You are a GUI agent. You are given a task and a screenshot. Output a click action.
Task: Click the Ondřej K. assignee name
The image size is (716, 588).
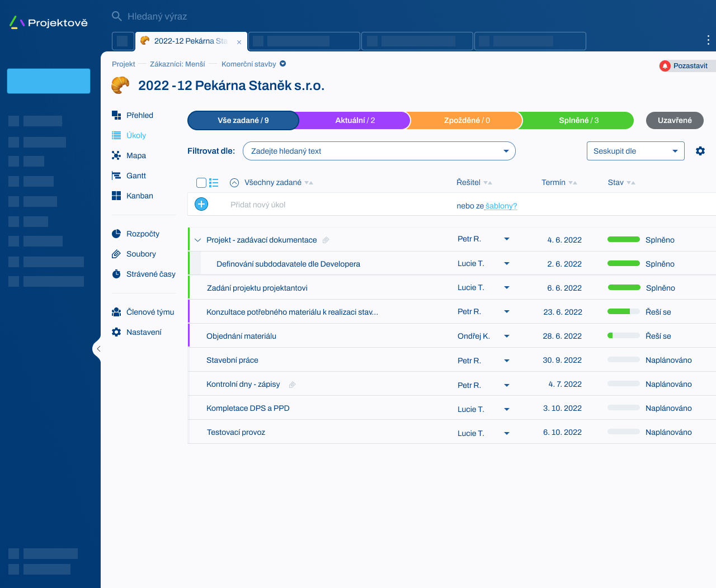474,336
